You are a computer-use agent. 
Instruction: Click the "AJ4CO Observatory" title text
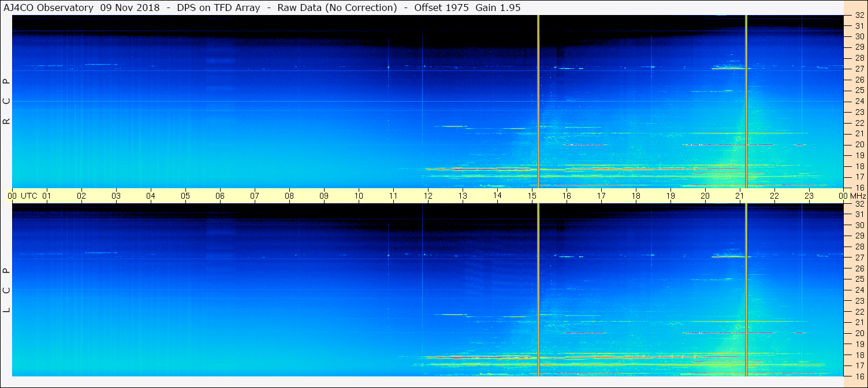(x=49, y=8)
